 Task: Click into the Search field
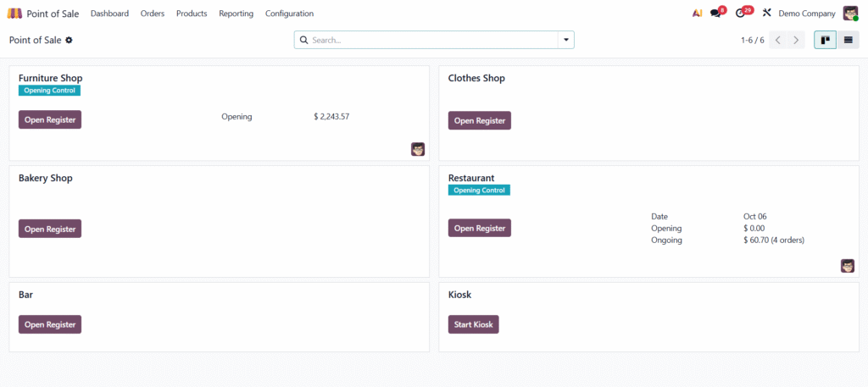(432, 40)
